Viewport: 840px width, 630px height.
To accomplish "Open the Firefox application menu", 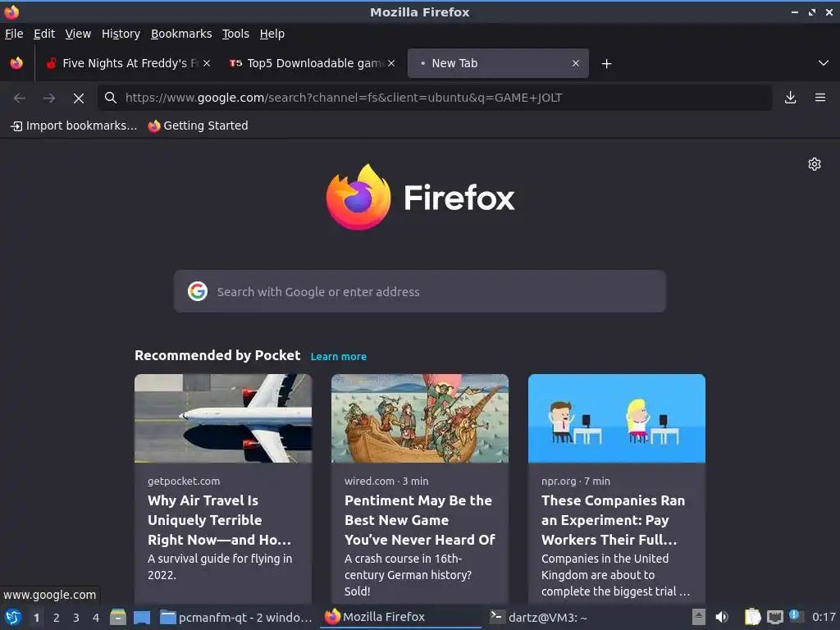I will click(x=820, y=98).
